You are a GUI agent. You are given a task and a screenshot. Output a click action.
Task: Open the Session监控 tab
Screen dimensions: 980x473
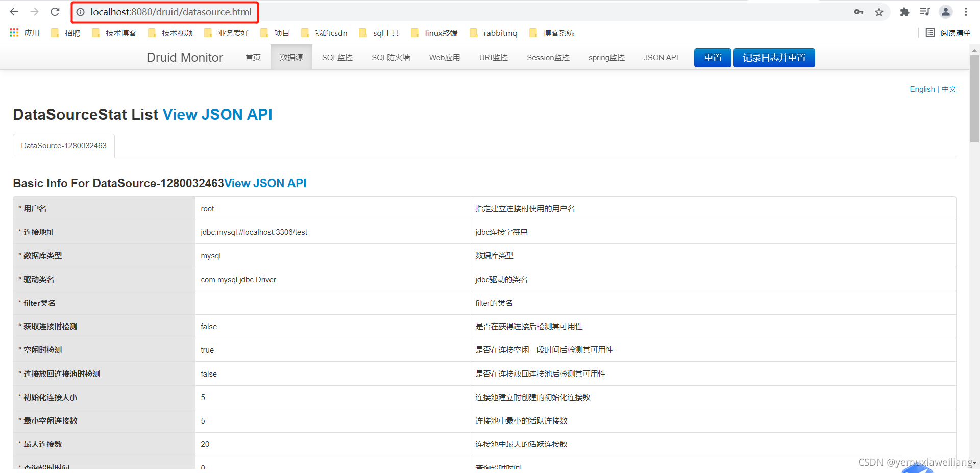click(x=548, y=57)
